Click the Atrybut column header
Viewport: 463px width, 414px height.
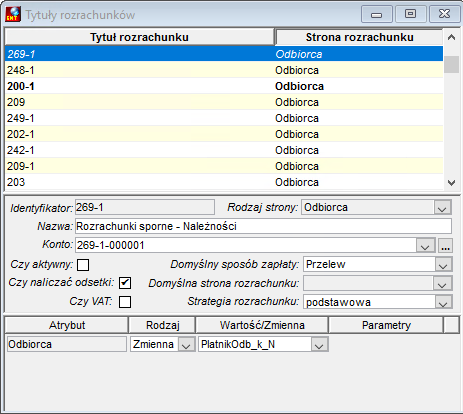pos(67,325)
